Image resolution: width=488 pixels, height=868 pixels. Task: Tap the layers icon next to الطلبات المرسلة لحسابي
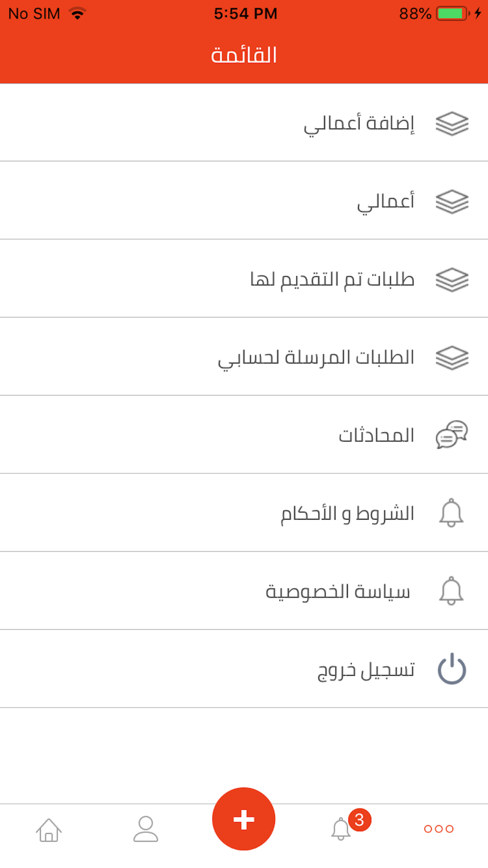click(x=452, y=358)
